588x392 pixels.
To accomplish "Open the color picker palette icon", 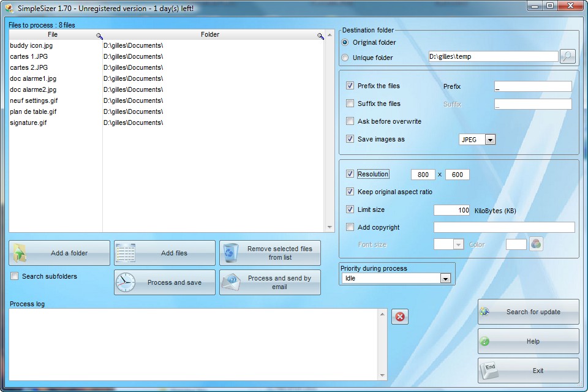I will point(536,244).
